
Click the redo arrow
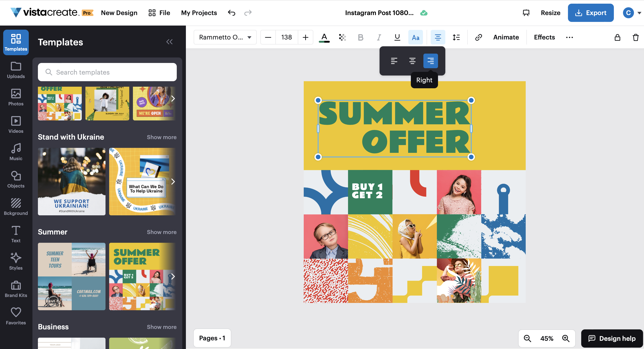tap(248, 13)
